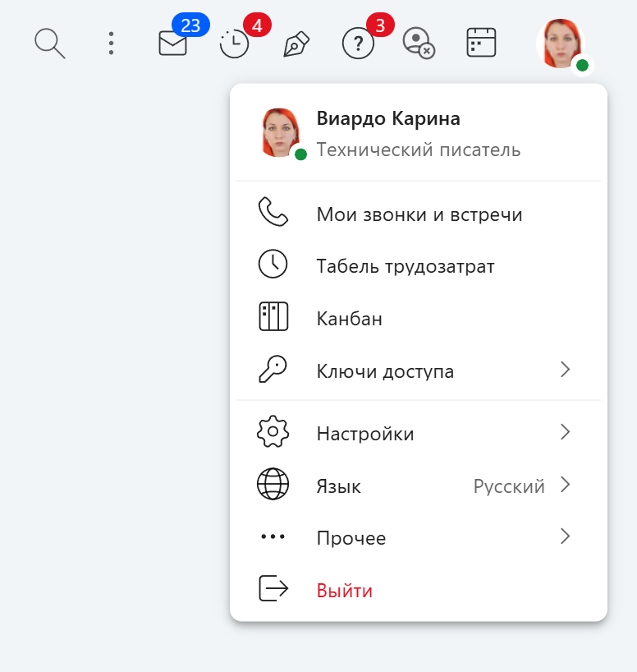Open the Язык language menu item

pyautogui.click(x=419, y=486)
